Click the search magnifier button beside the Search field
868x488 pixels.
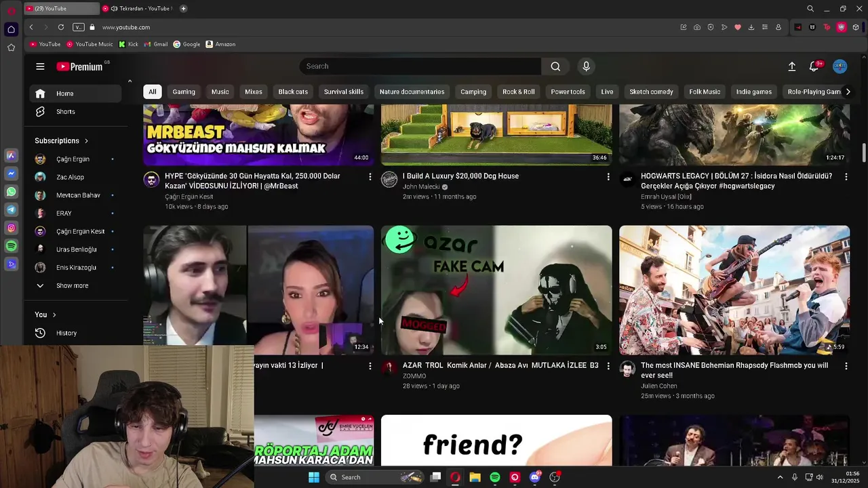tap(555, 66)
